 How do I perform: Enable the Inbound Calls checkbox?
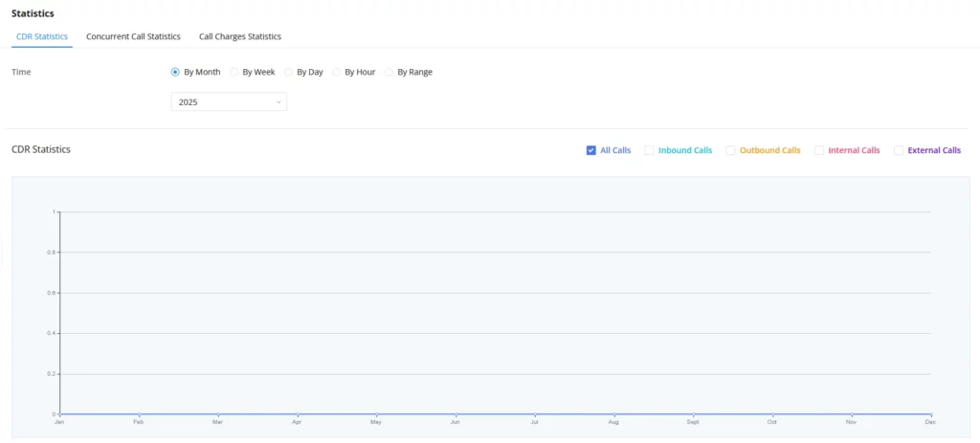click(649, 150)
